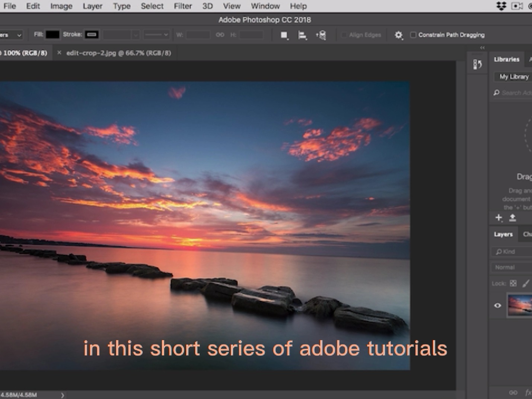Click the add new library item plus icon
The image size is (532, 399).
(x=498, y=218)
